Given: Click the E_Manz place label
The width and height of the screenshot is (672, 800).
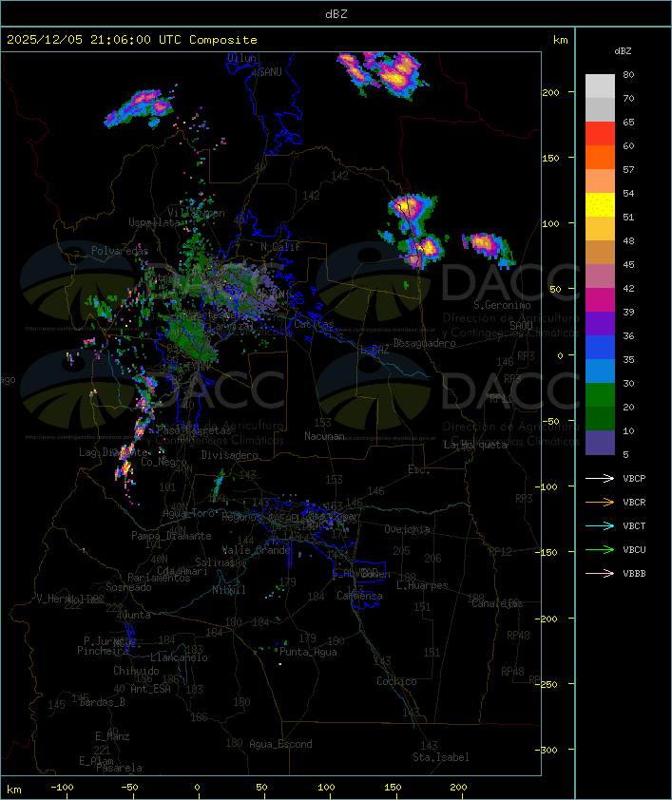Looking at the screenshot, I should [x=112, y=736].
